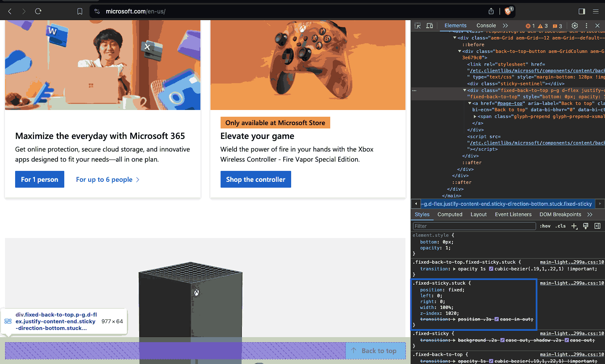Expand the background transition in .fixed-sticky rule
Image resolution: width=605 pixels, height=364 pixels.
[454, 340]
